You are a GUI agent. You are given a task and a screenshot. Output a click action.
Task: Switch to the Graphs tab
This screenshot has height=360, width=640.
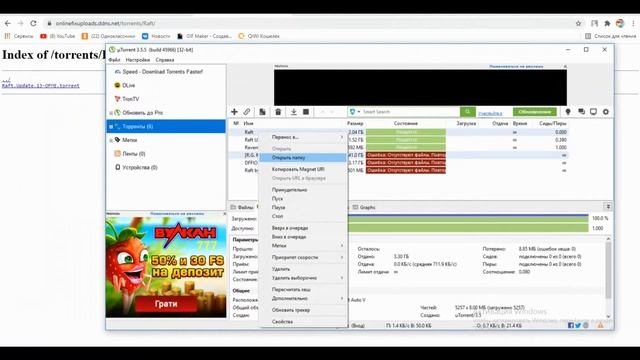click(x=364, y=208)
